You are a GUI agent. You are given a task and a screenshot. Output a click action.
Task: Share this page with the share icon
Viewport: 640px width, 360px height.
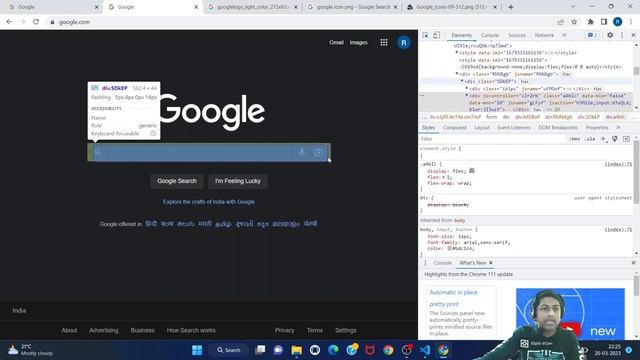coord(560,22)
